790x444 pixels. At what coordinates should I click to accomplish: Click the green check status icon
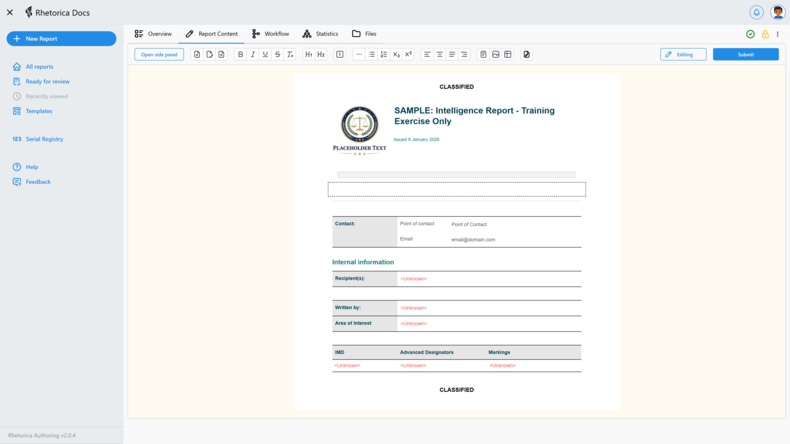[x=750, y=34]
